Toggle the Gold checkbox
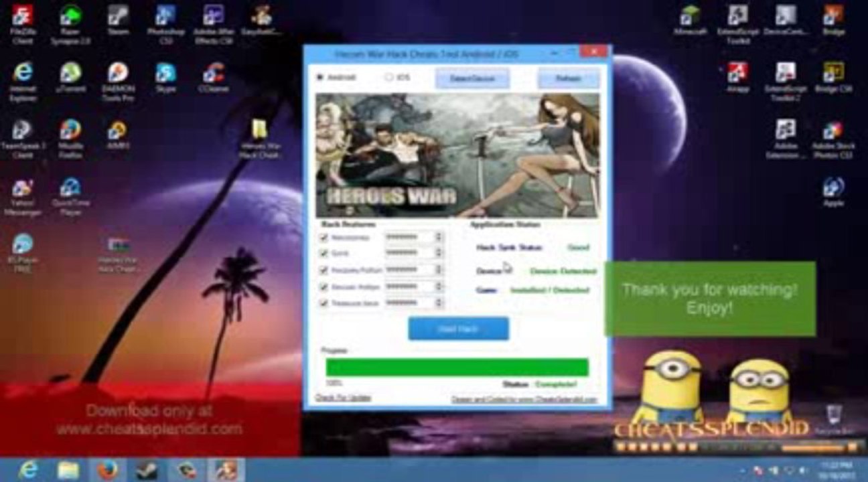Screen dimensions: 868x482 tap(324, 253)
